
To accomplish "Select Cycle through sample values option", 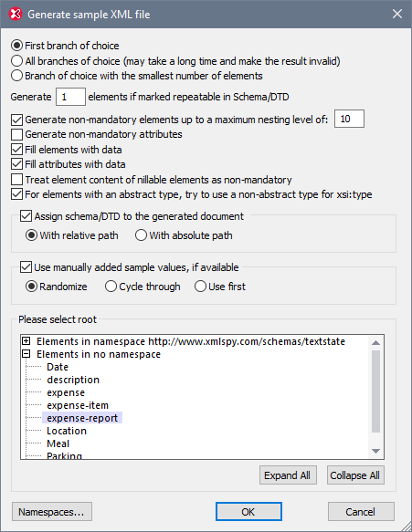I will point(111,287).
